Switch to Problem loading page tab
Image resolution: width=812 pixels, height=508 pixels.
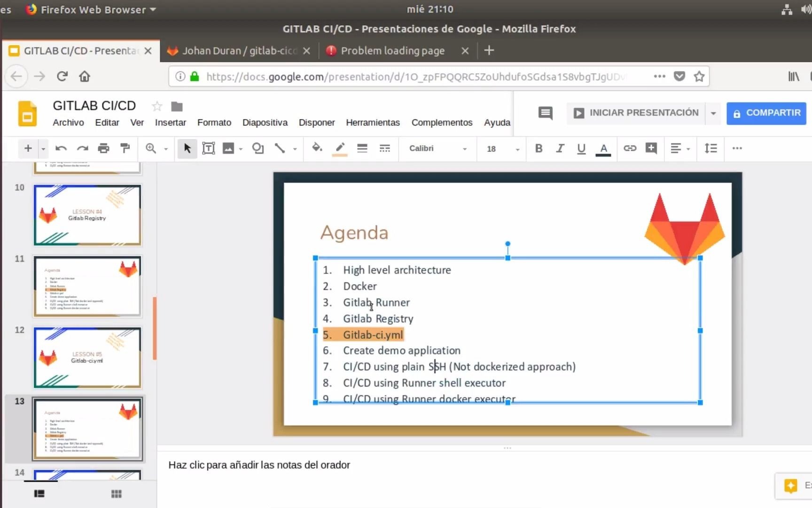coord(398,51)
